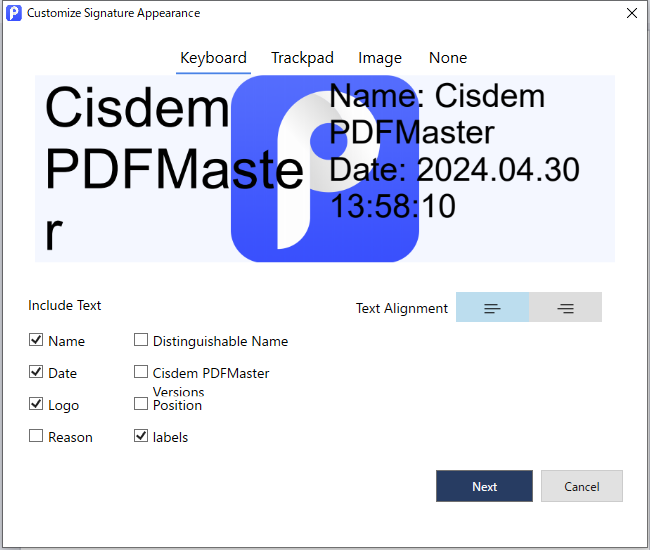Tick the Position checkbox
The height and width of the screenshot is (550, 650).
pos(141,404)
